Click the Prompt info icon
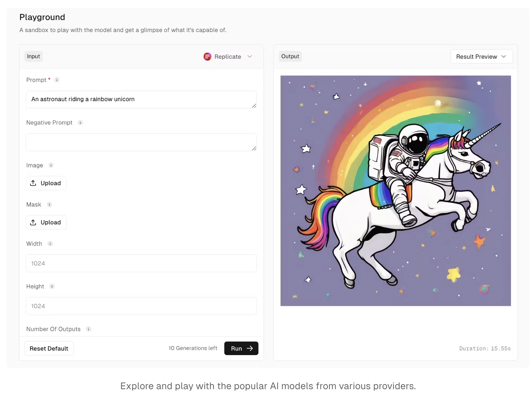The width and height of the screenshot is (532, 401). (x=57, y=80)
